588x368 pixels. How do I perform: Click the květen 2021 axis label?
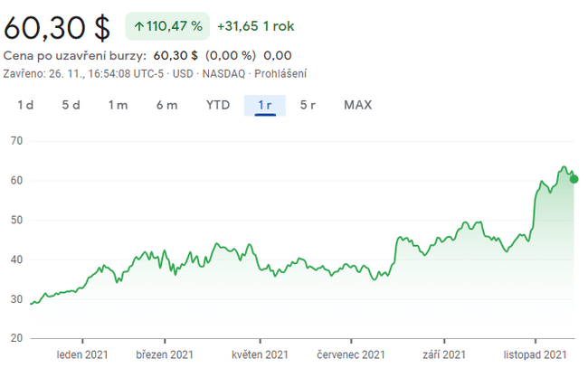click(x=260, y=354)
